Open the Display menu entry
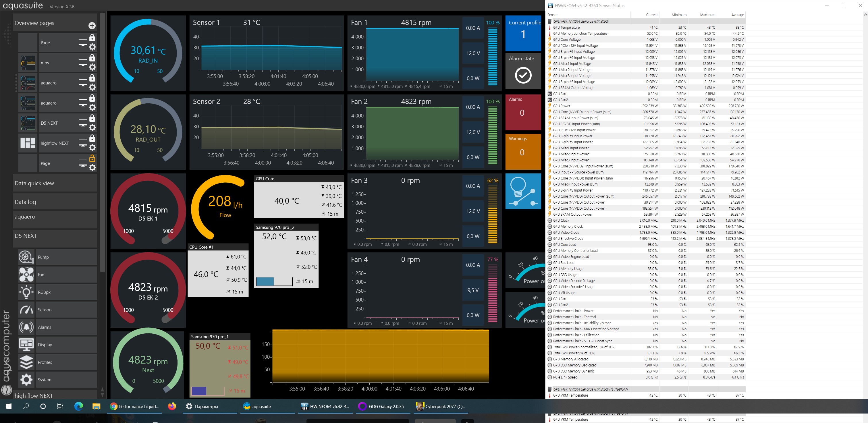The height and width of the screenshot is (423, 868). [x=45, y=345]
